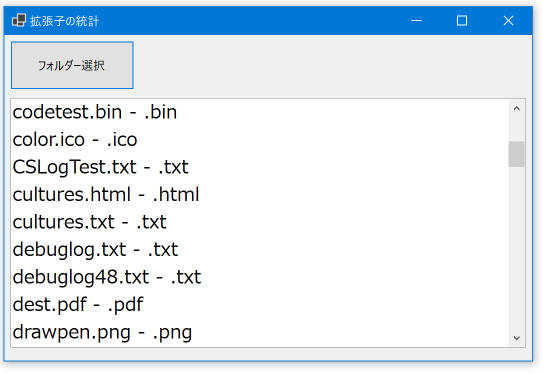Click the scrollbar up arrow
The width and height of the screenshot is (543, 374).
tap(517, 109)
